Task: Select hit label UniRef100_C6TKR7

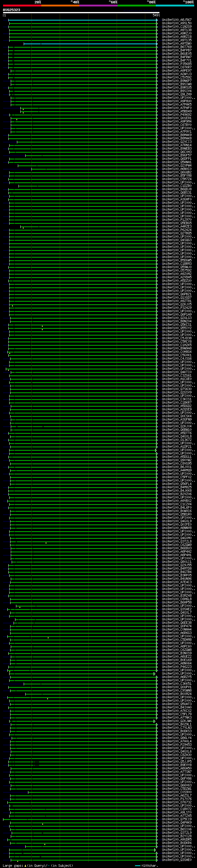Action: (177, 67)
